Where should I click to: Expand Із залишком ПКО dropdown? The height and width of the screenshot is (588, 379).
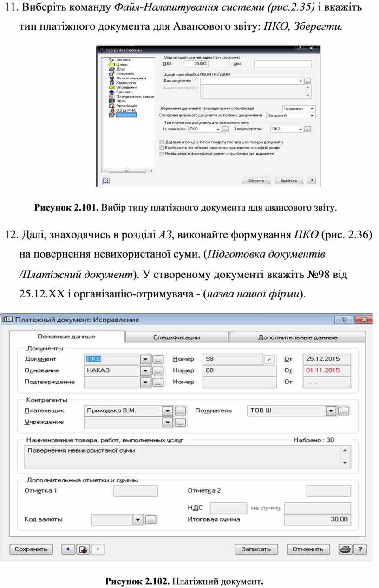click(218, 129)
